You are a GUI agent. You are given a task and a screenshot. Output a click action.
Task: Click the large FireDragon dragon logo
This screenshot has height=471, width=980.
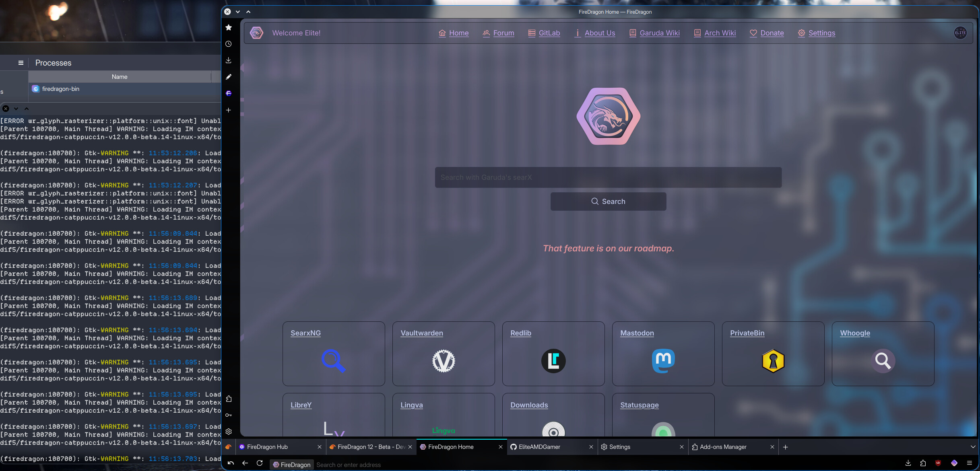(608, 116)
